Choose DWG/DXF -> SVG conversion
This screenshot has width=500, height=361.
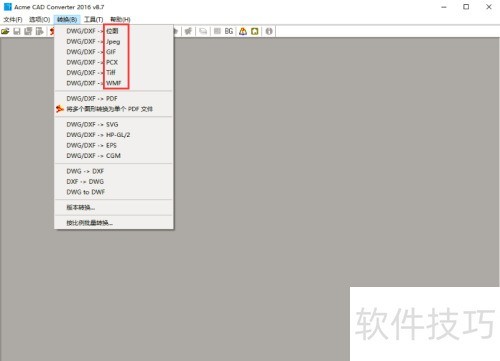pyautogui.click(x=114, y=124)
